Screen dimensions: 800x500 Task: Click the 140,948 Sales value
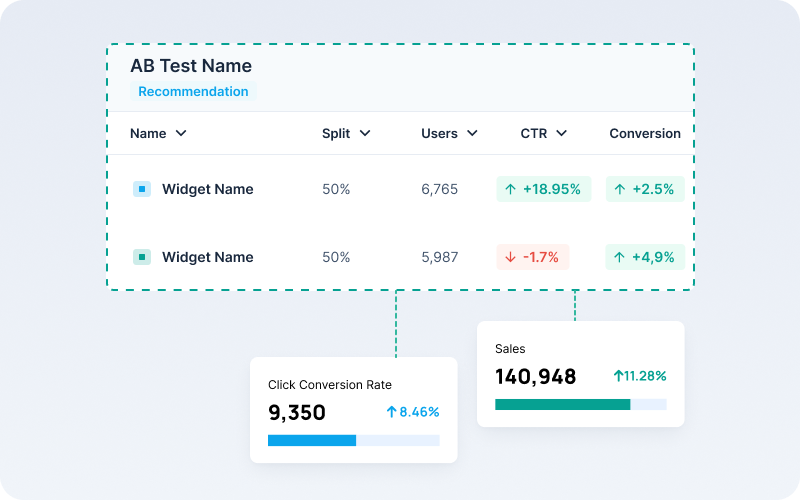(536, 377)
